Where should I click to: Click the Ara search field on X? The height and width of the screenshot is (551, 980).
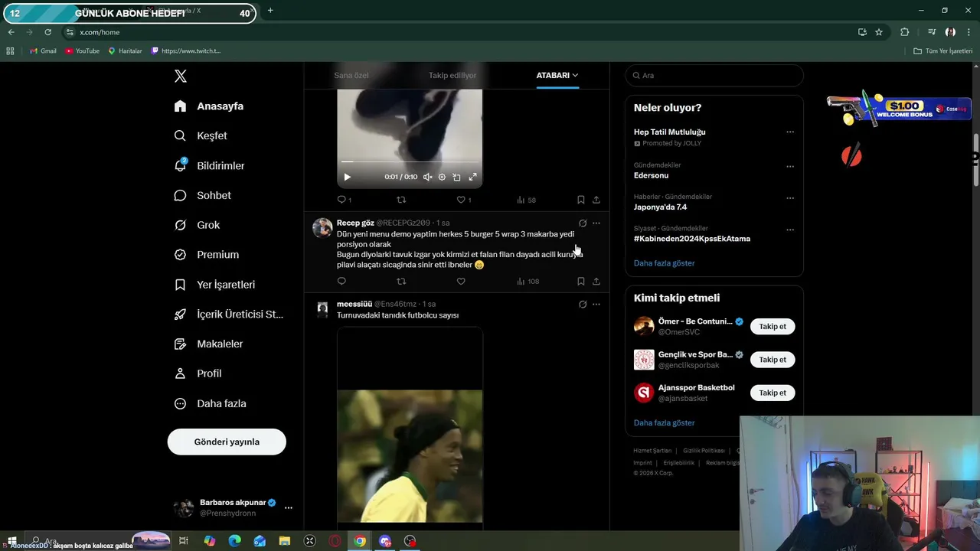click(x=714, y=75)
